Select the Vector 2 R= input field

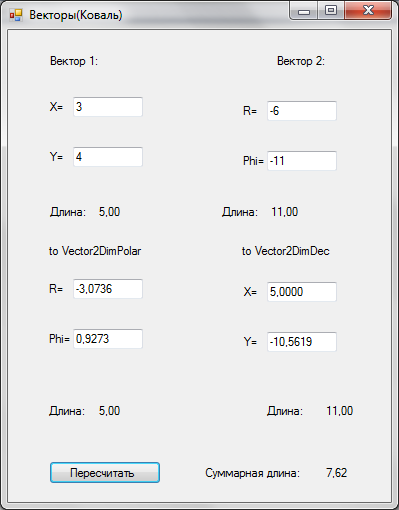(302, 111)
